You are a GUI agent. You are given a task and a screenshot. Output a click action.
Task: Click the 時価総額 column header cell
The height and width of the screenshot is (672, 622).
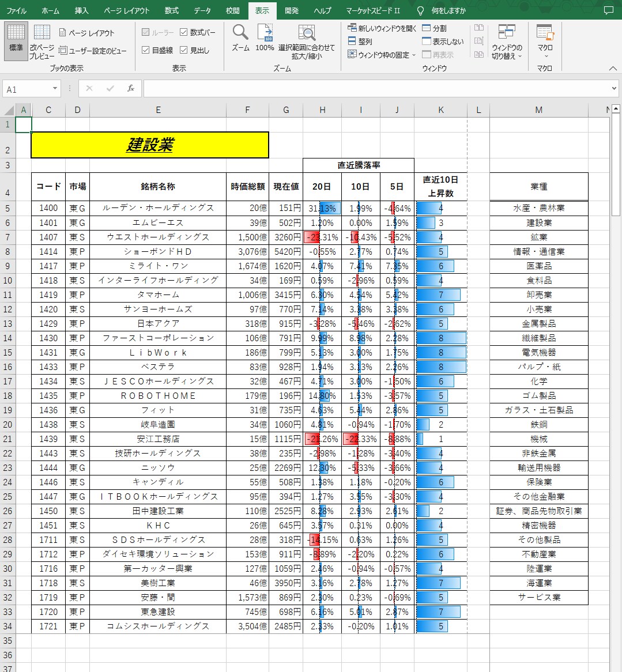point(248,186)
